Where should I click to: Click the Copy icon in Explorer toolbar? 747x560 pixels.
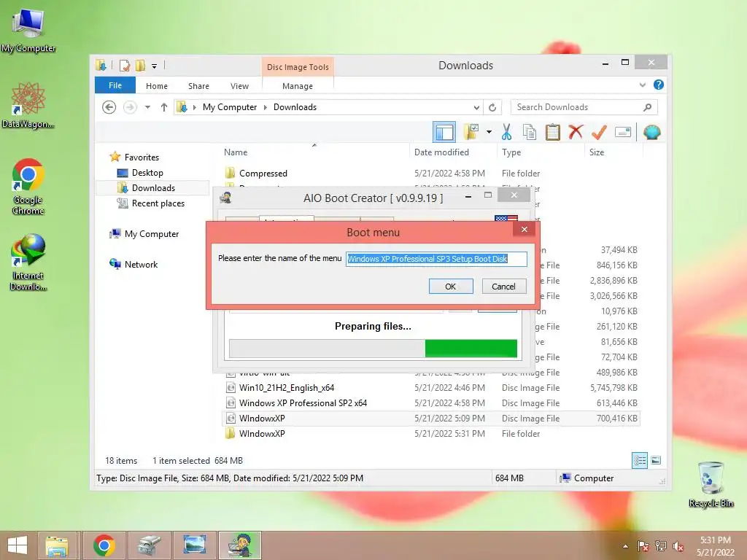pos(530,132)
